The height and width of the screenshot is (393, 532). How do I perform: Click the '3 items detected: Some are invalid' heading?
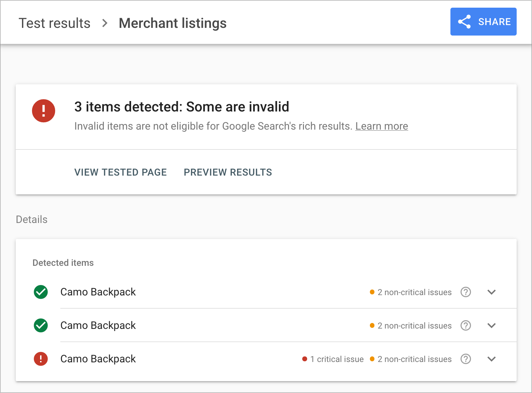pos(182,107)
